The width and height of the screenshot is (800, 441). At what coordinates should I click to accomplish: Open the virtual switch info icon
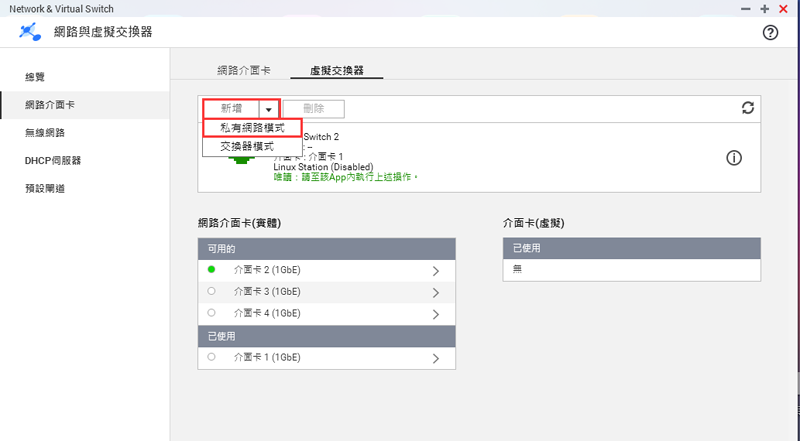point(733,158)
